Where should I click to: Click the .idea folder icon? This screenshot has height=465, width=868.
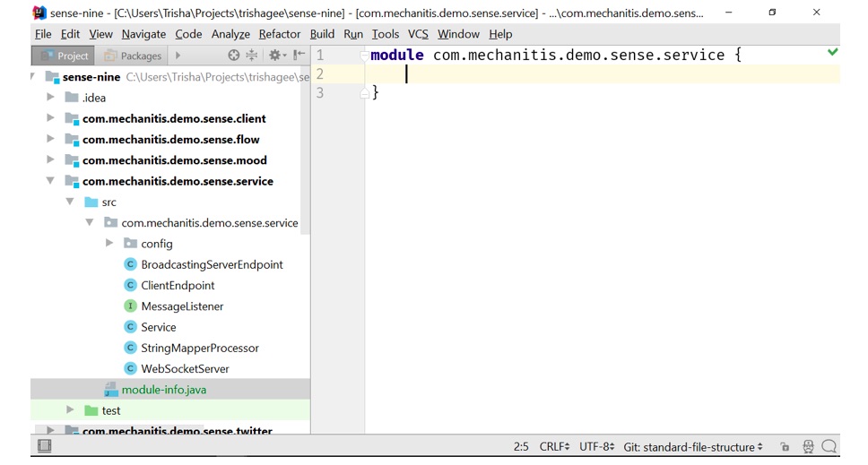tap(72, 98)
